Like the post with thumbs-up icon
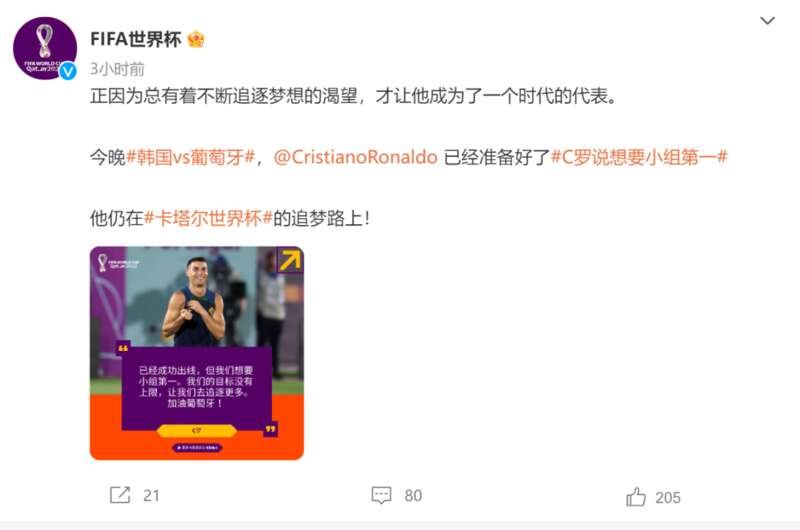Image resolution: width=800 pixels, height=530 pixels. tap(636, 497)
